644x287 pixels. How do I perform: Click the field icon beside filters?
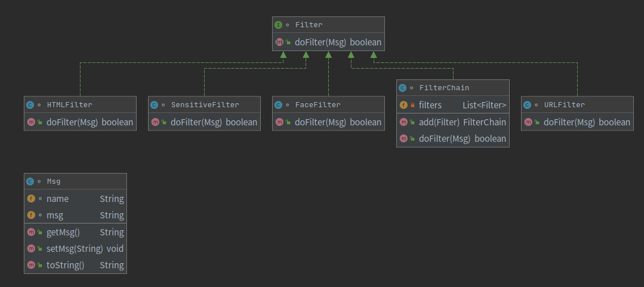[403, 105]
